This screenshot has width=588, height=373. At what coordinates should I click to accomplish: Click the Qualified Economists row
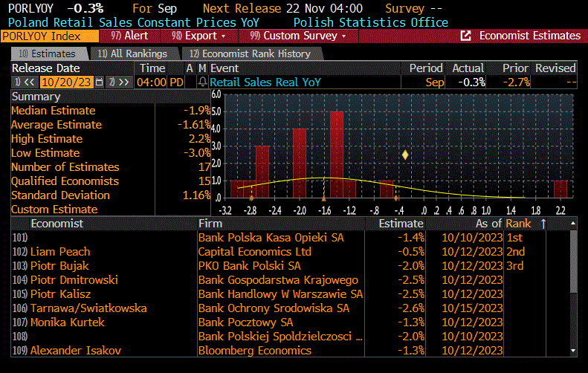coord(111,181)
